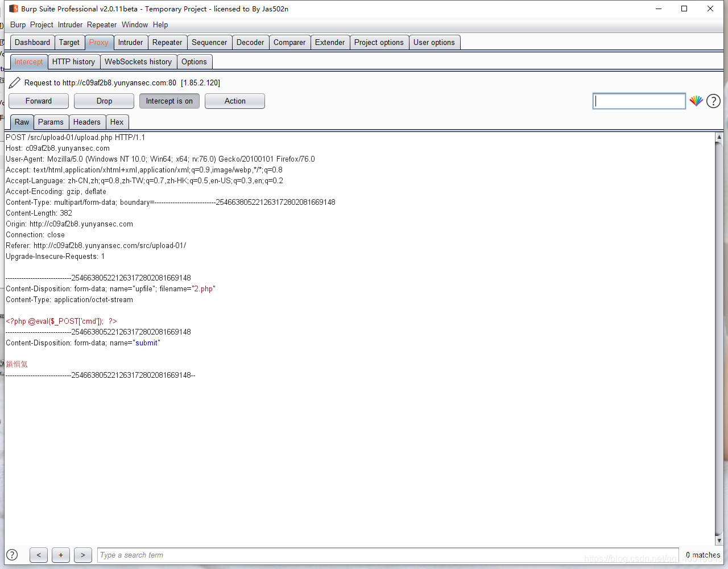Viewport: 728px width, 569px height.
Task: Click the pencil comment icon beside Request to
Action: coord(15,83)
